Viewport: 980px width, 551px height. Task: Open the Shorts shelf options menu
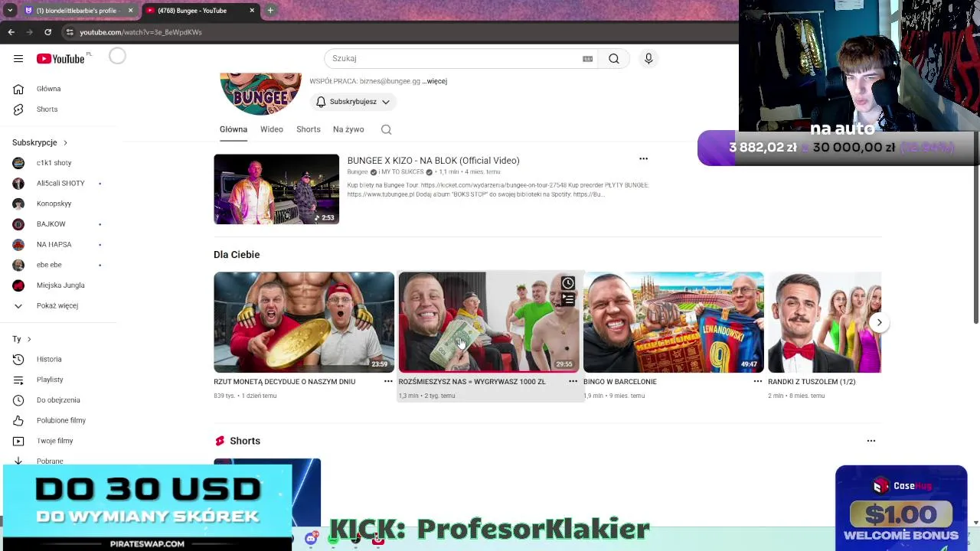click(871, 441)
